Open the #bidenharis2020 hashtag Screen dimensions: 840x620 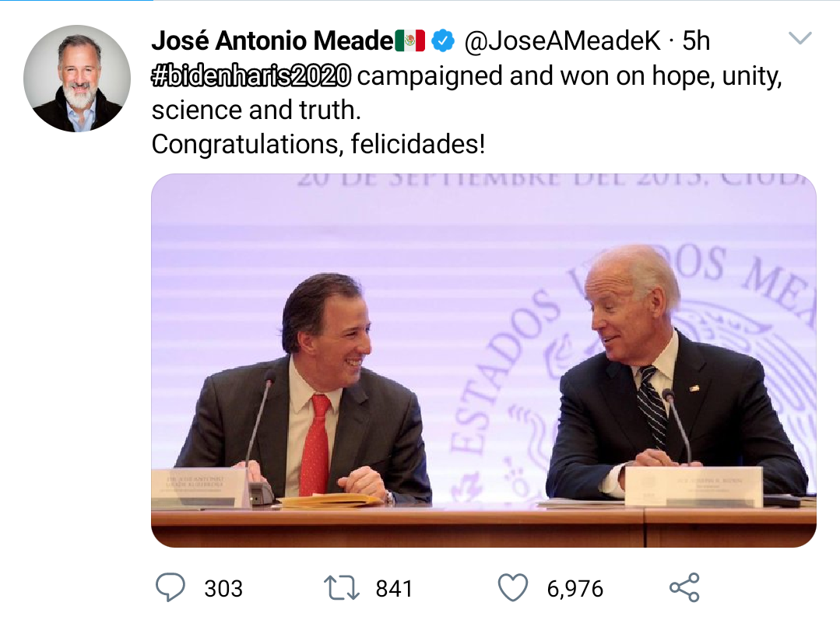[251, 76]
